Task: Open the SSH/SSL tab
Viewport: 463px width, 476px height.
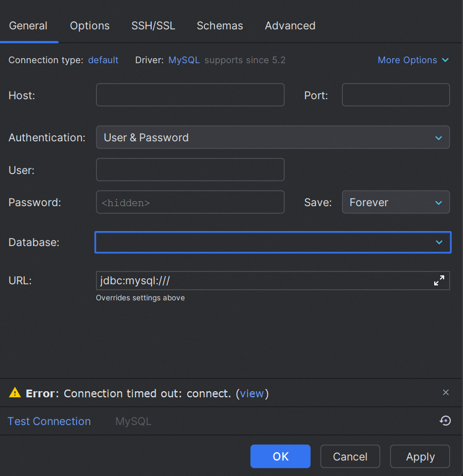Action: 153,25
